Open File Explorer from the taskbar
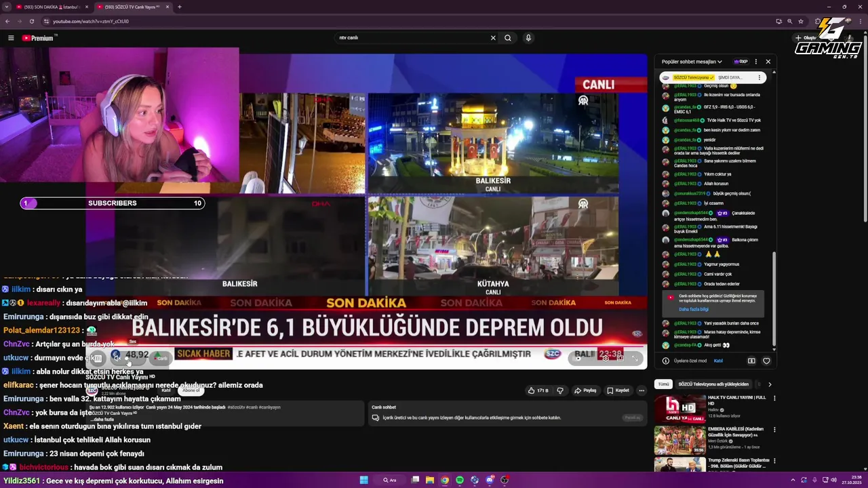The height and width of the screenshot is (488, 868). tap(430, 480)
